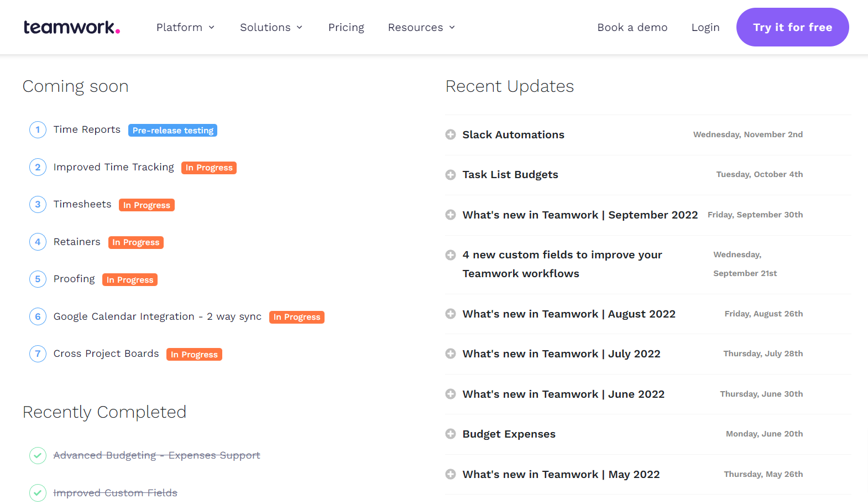Select the Retainers item text
The width and height of the screenshot is (868, 504).
[x=77, y=242]
